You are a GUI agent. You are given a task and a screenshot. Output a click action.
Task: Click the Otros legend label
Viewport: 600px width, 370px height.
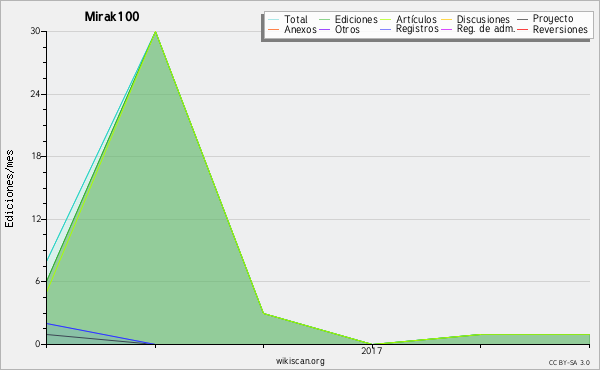pos(347,29)
